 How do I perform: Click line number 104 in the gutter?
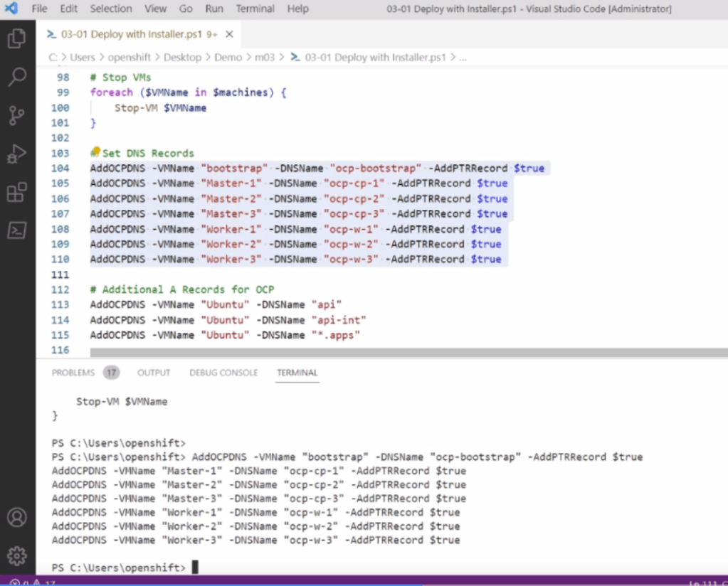tap(60, 169)
